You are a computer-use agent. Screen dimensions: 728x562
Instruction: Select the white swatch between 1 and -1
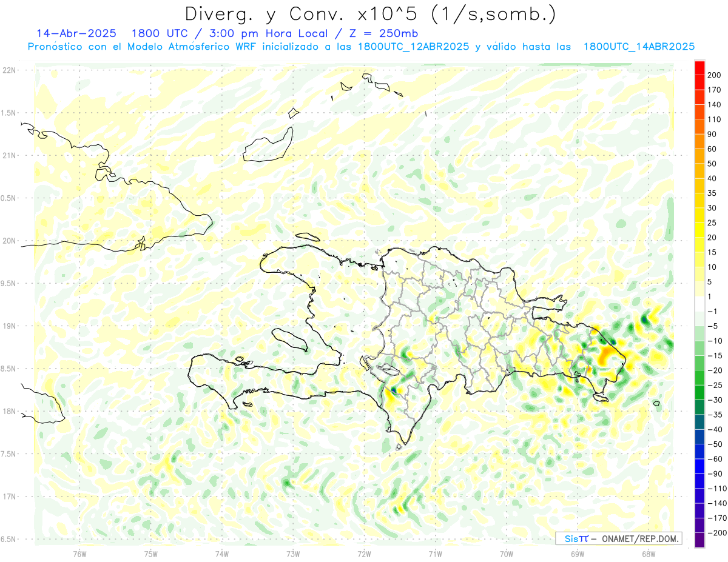point(699,304)
